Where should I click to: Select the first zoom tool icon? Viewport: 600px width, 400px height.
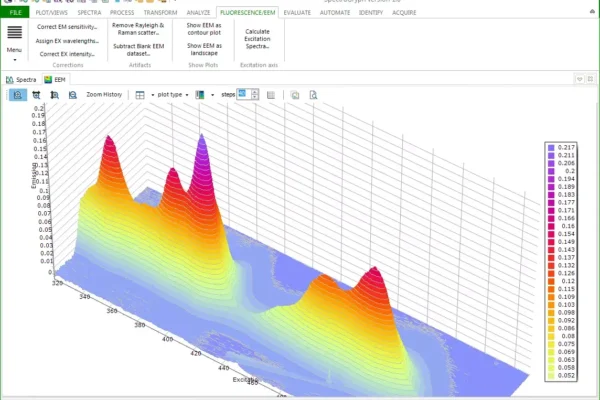[18, 94]
